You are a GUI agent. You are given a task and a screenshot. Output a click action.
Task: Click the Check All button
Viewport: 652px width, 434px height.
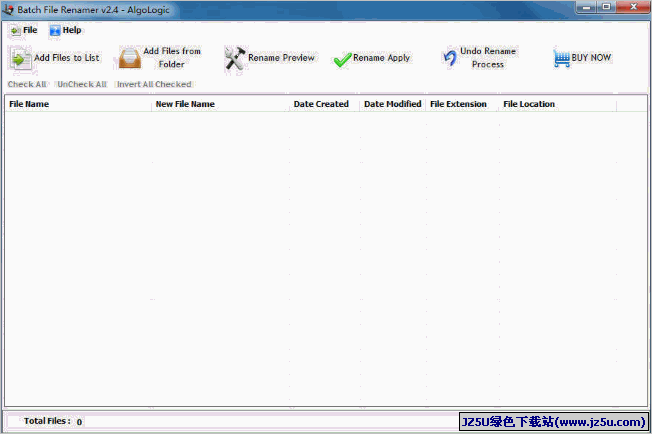point(27,84)
